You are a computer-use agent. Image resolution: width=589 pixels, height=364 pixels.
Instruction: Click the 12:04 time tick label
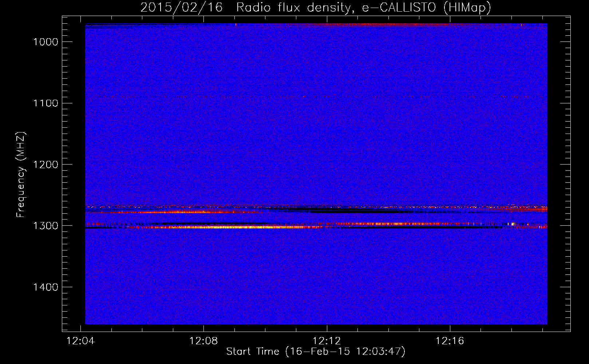pos(80,341)
